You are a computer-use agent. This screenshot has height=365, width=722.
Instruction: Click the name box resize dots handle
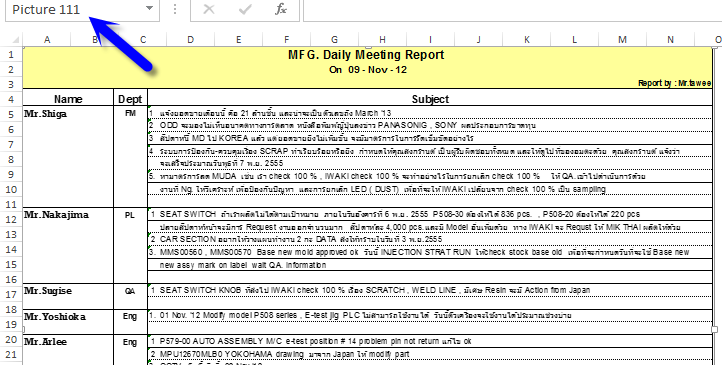175,9
